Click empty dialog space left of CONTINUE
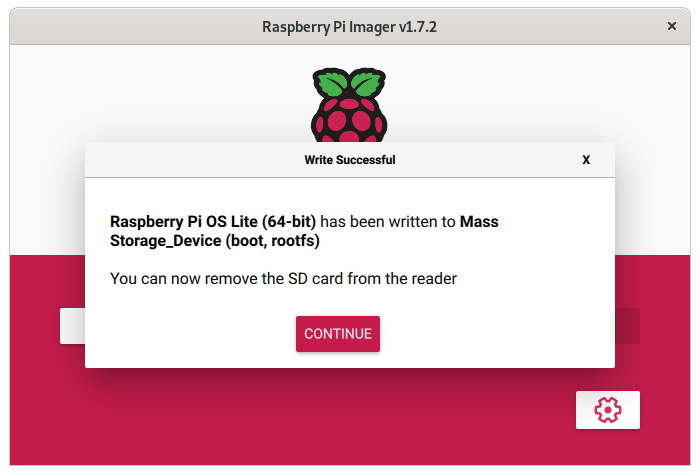This screenshot has height=475, width=700. coord(190,334)
